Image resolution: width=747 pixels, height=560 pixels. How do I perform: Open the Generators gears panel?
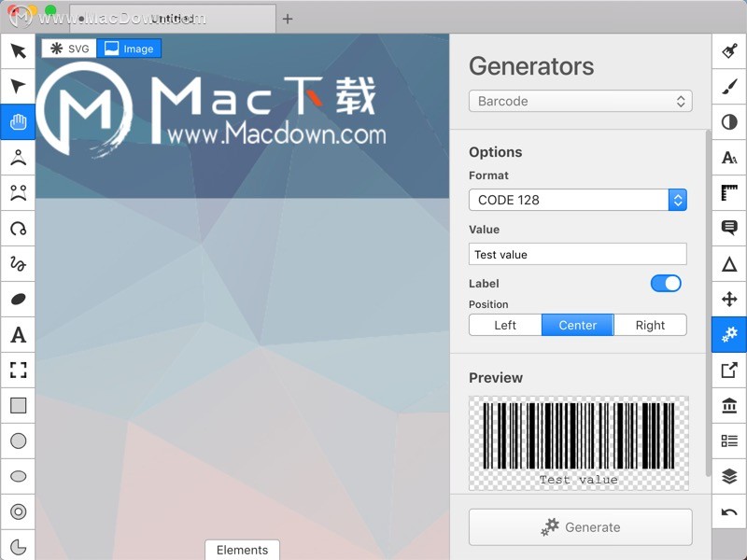pos(729,335)
